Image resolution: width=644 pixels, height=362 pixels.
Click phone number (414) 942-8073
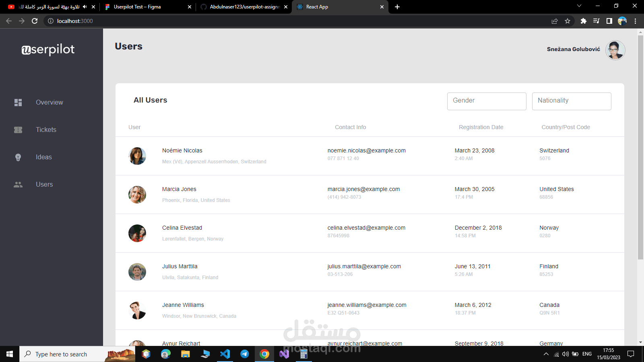point(344,197)
